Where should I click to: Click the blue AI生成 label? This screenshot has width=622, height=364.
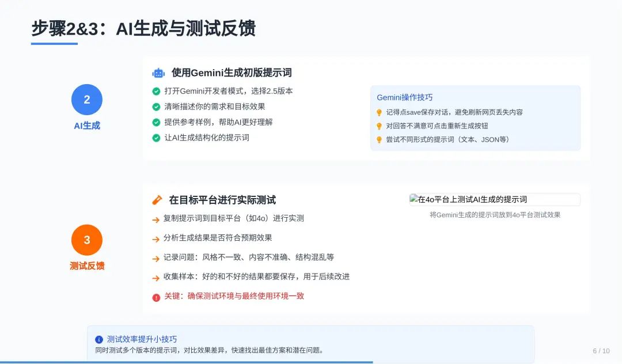[87, 126]
